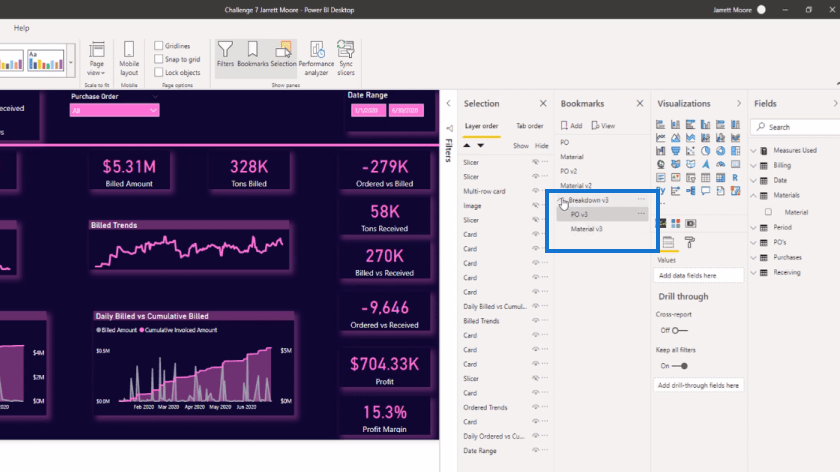Switch Keep all filters toggle

click(679, 366)
